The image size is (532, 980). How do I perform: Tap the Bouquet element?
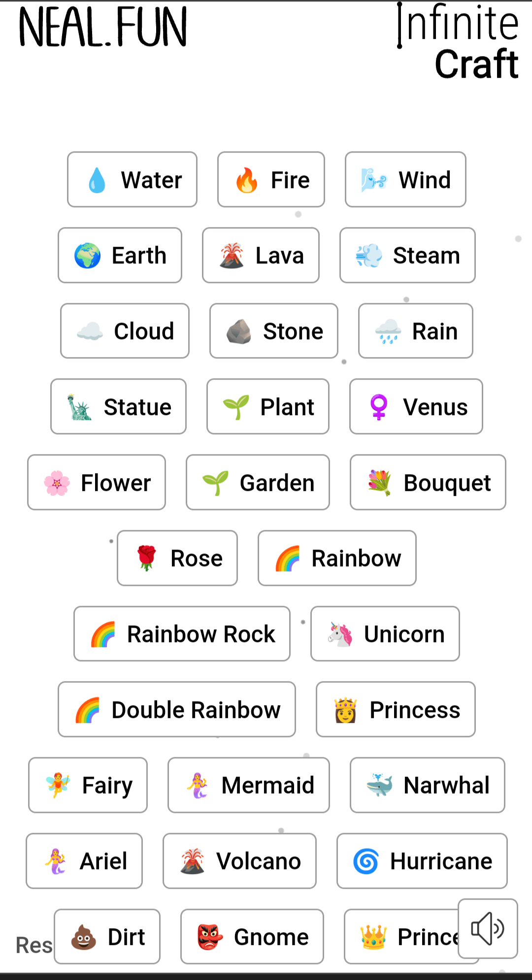point(428,483)
